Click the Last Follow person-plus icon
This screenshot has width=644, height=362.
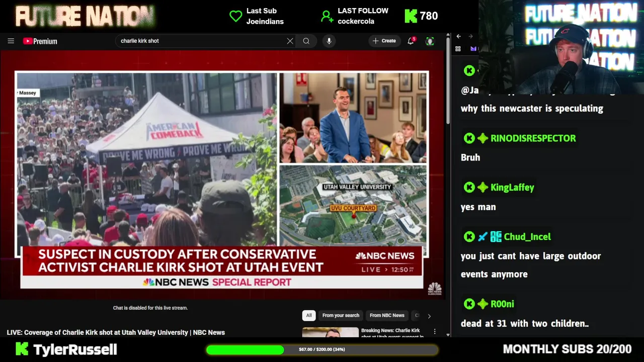[x=327, y=17]
